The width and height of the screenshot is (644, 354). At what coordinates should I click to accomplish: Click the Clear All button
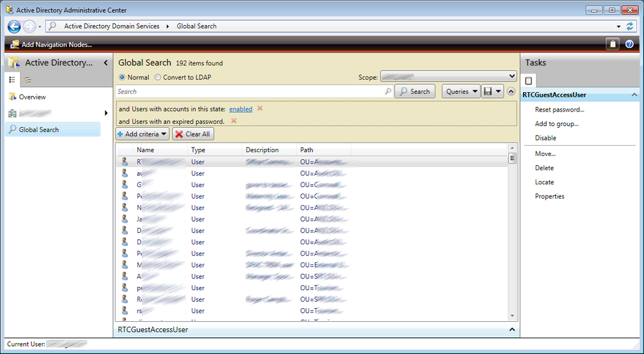193,134
